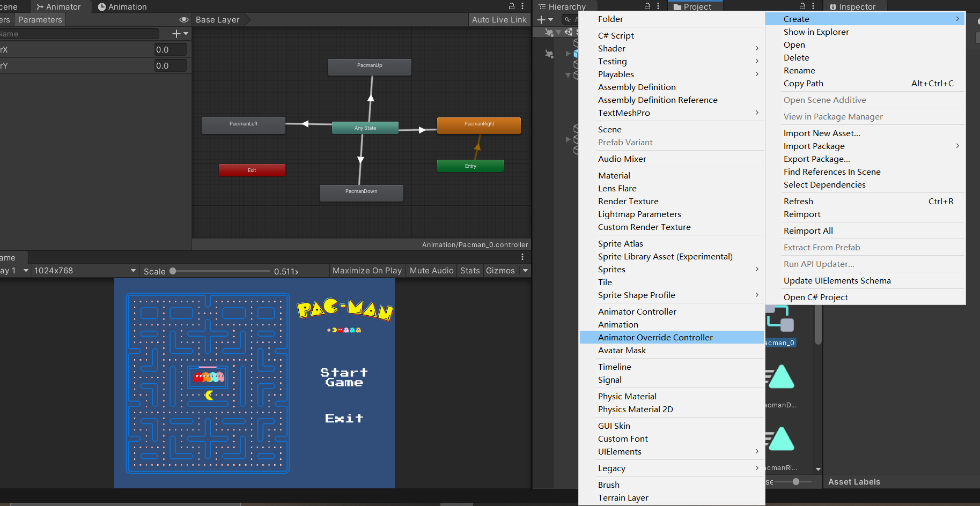Open the Game view kebab options menu
Image resolution: width=980 pixels, height=506 pixels.
[x=522, y=257]
